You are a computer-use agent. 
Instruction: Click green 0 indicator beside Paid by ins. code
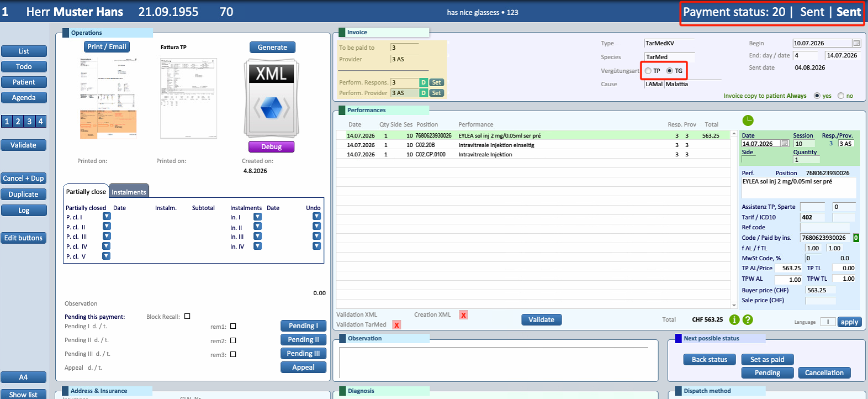point(856,238)
